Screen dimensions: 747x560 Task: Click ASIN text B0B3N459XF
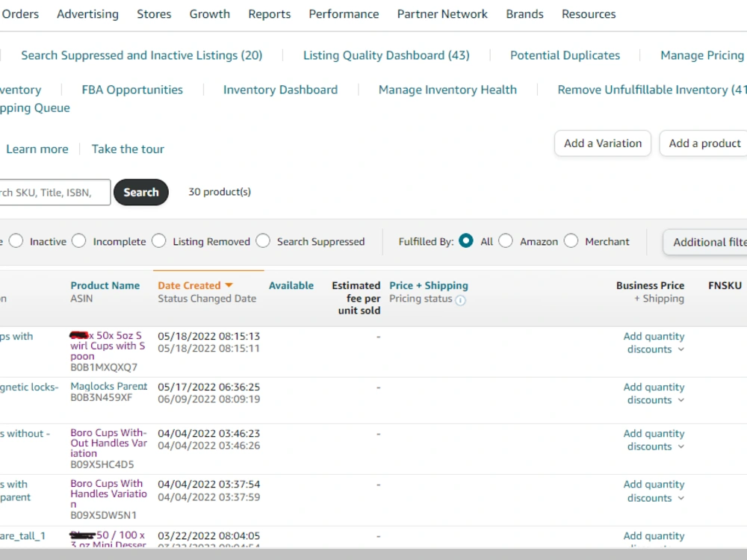point(101,397)
